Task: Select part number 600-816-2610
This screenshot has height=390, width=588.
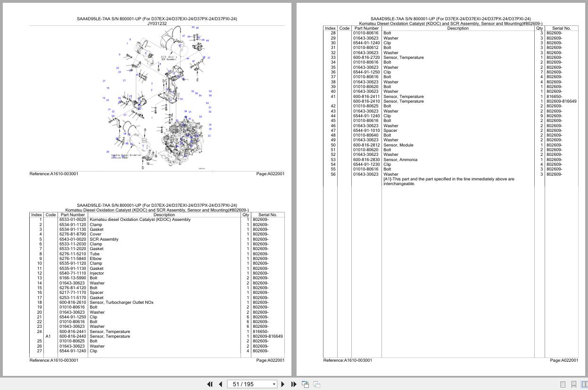Action: tap(73, 302)
